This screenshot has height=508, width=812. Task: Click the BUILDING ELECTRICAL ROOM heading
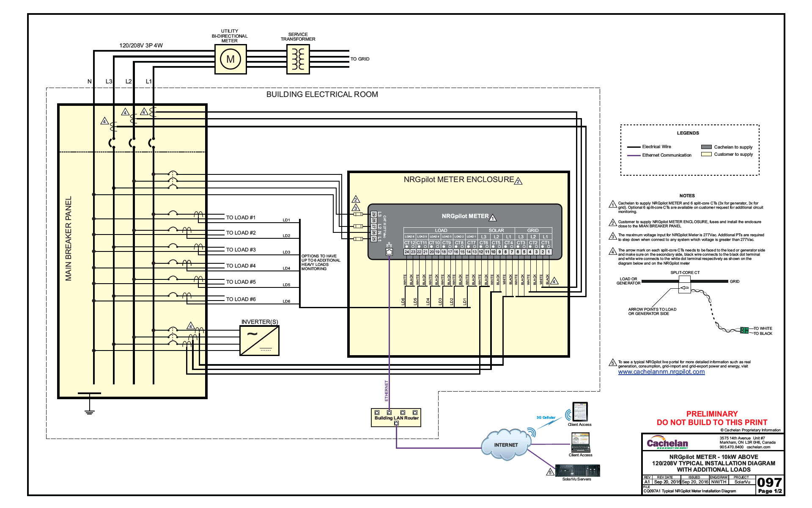pyautogui.click(x=322, y=94)
